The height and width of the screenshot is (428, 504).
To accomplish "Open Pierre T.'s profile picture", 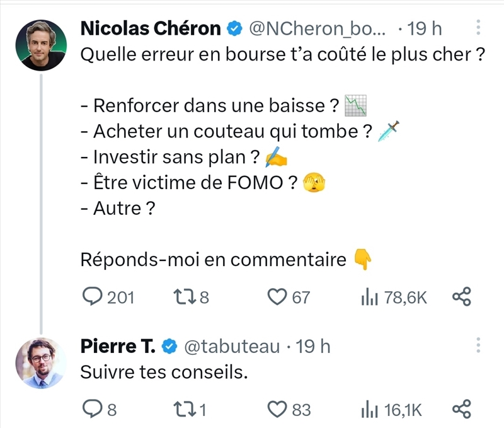I will coord(41,362).
